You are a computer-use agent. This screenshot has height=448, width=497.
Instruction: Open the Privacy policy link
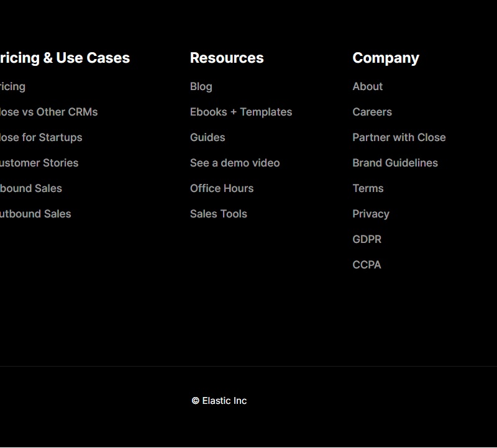pos(371,214)
